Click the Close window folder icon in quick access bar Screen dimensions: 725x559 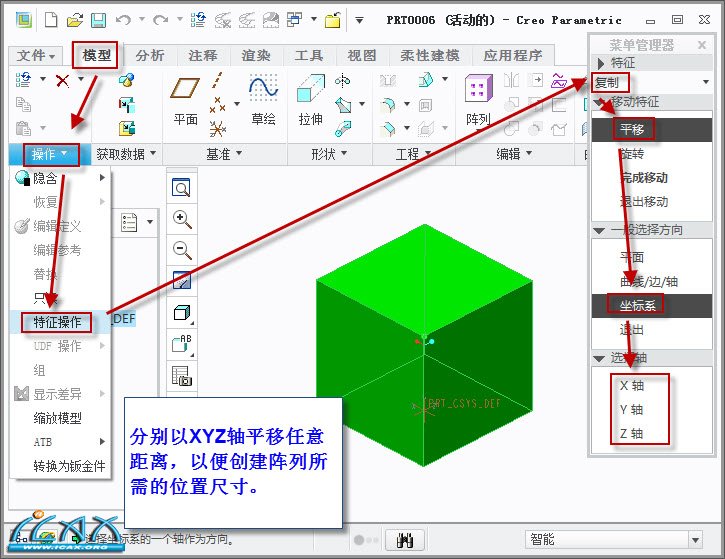click(x=332, y=20)
